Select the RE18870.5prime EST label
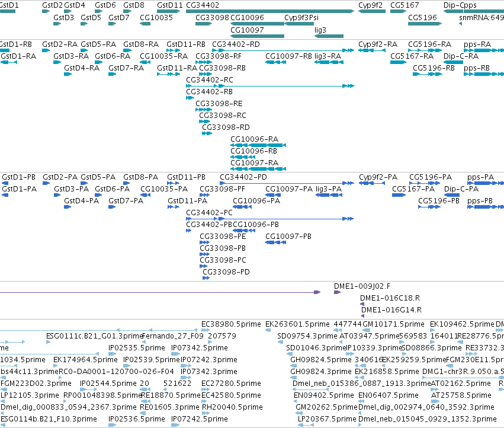504x428 pixels. [x=171, y=395]
